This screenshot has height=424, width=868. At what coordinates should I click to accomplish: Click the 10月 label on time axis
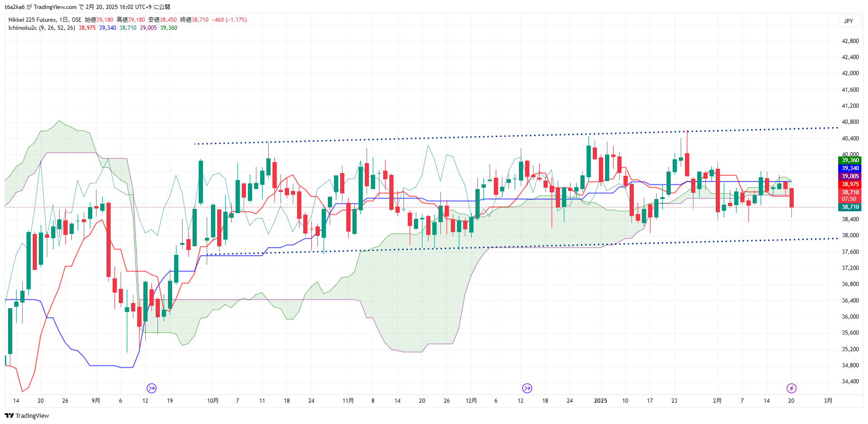pyautogui.click(x=213, y=401)
